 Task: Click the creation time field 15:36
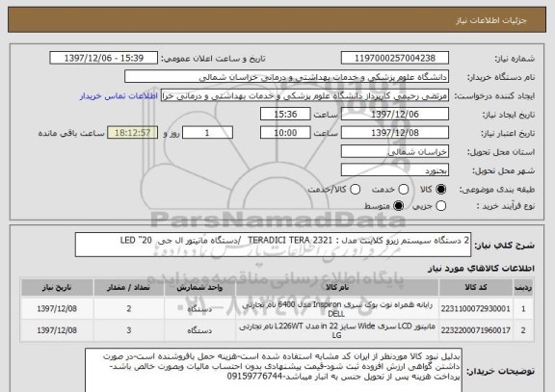coord(285,115)
